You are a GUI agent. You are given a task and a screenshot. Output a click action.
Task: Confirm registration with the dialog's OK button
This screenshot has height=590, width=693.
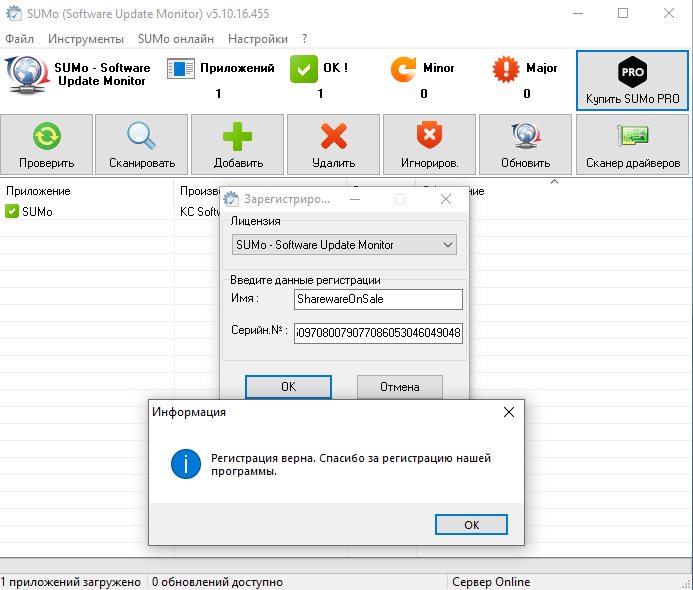click(x=288, y=387)
